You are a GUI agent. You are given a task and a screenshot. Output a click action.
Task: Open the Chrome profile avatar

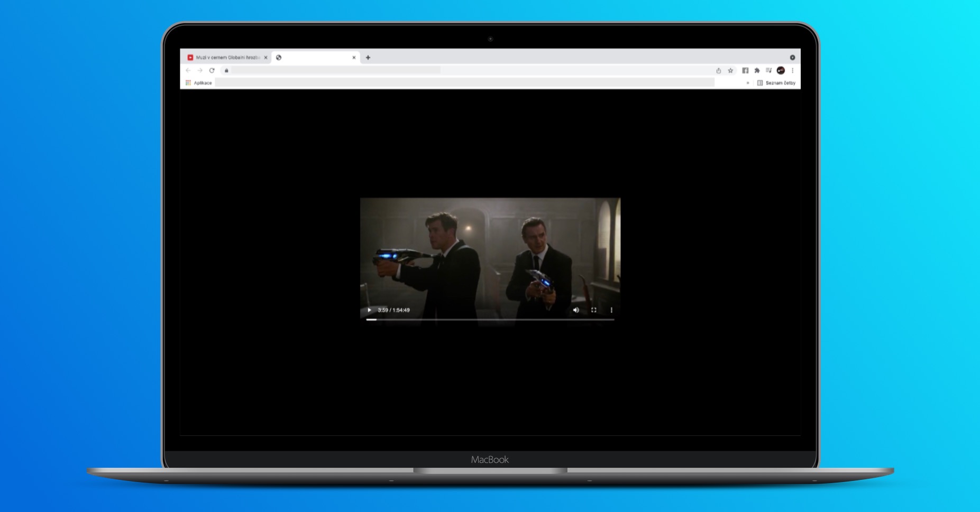point(781,70)
